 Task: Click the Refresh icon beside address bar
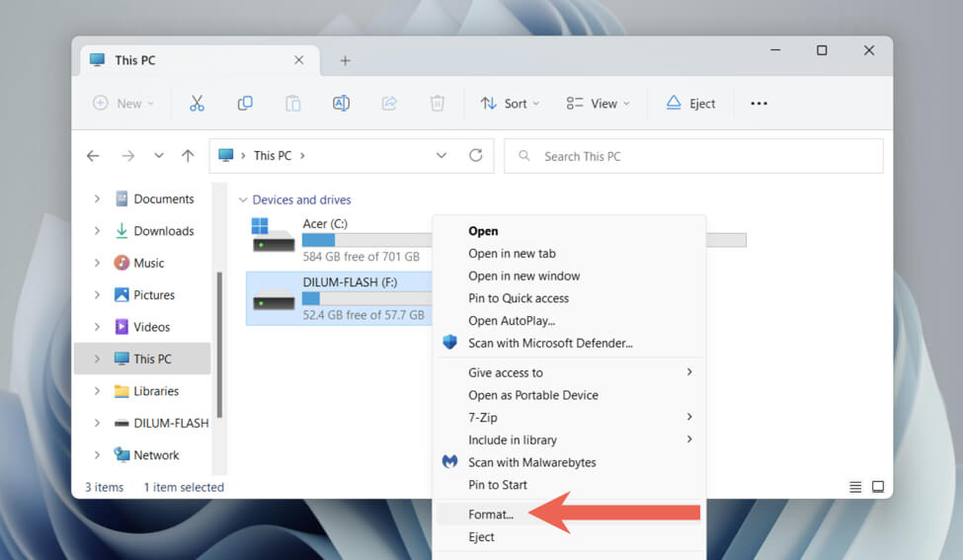[x=476, y=156]
